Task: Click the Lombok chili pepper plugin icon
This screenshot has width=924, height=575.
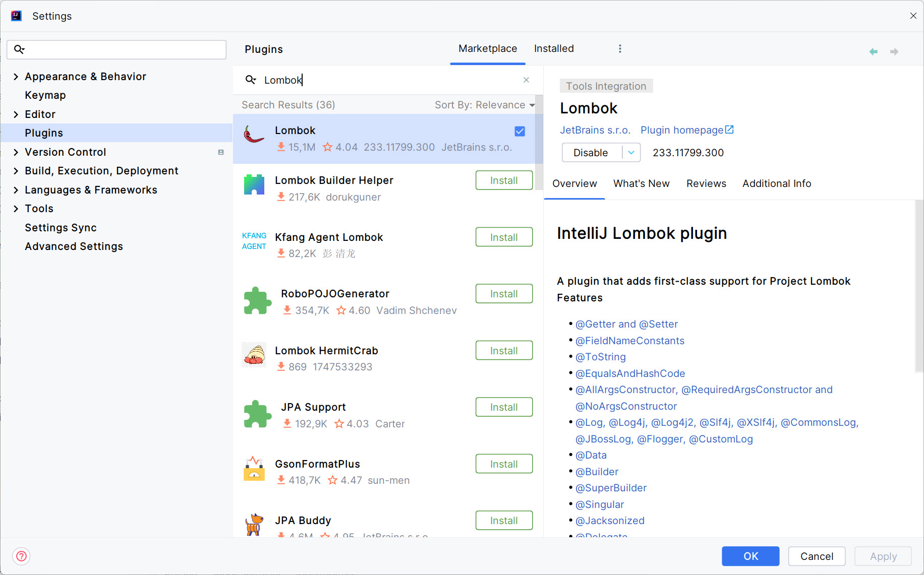Action: click(x=254, y=135)
